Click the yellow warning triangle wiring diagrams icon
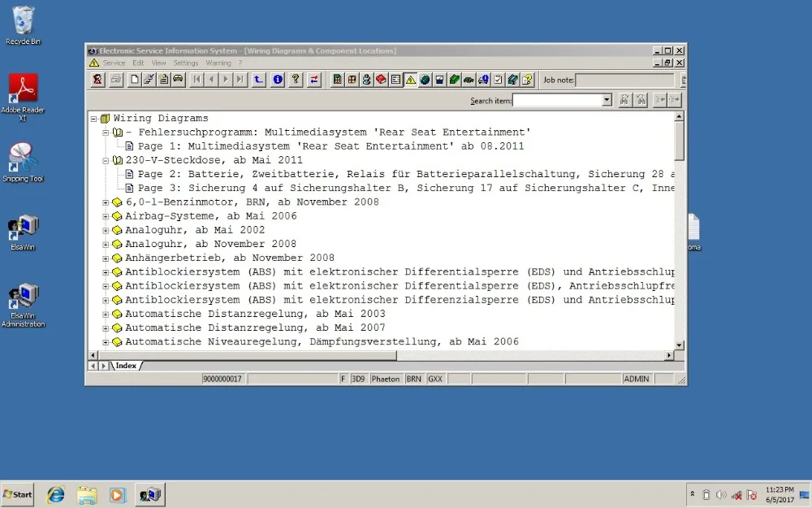 coord(410,80)
